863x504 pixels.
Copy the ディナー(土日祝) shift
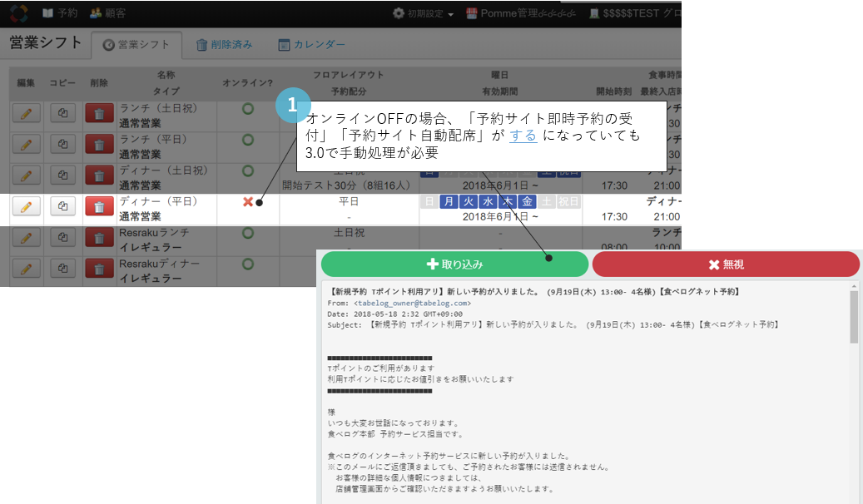tap(62, 175)
